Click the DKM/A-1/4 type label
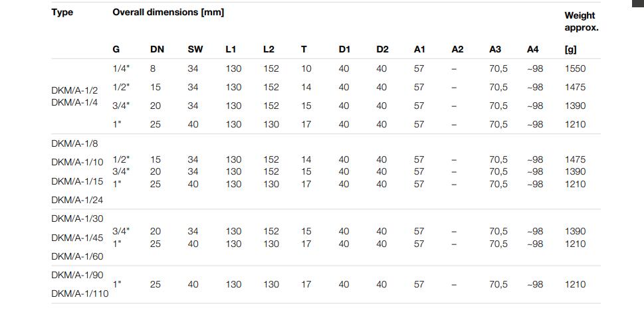 (74, 102)
